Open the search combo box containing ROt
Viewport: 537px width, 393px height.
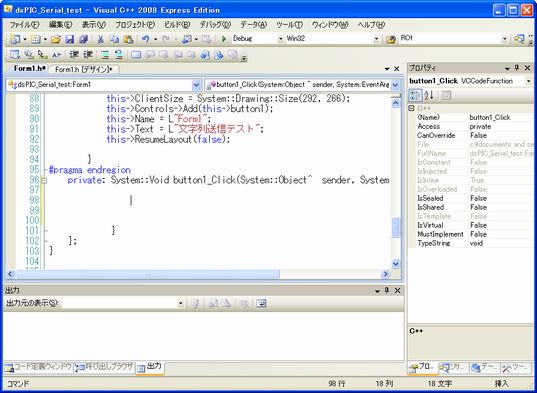click(x=504, y=39)
